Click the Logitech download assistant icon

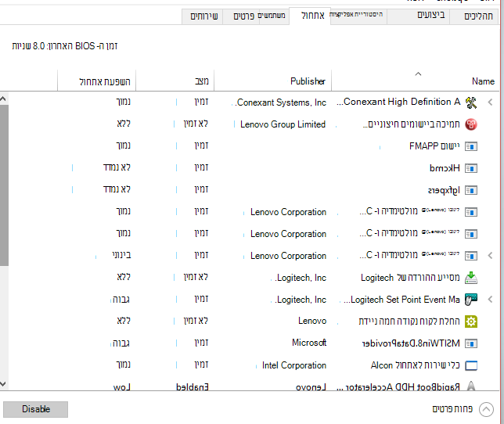point(471,278)
